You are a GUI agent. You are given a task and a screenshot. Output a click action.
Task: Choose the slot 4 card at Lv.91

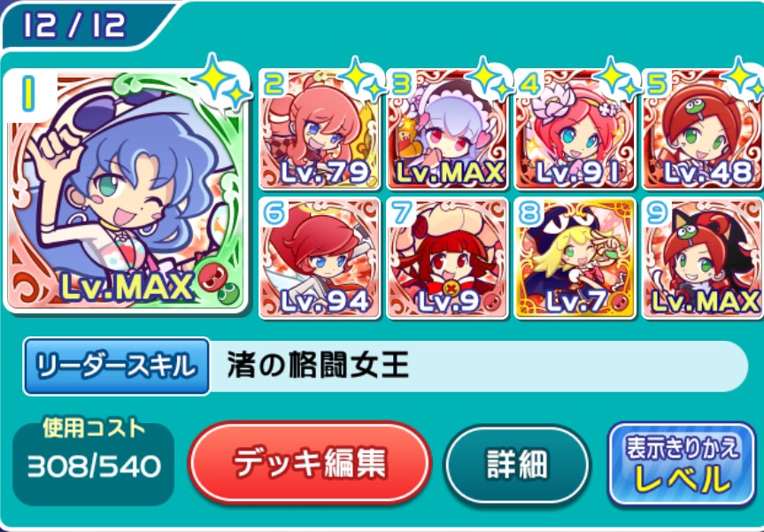(x=575, y=129)
